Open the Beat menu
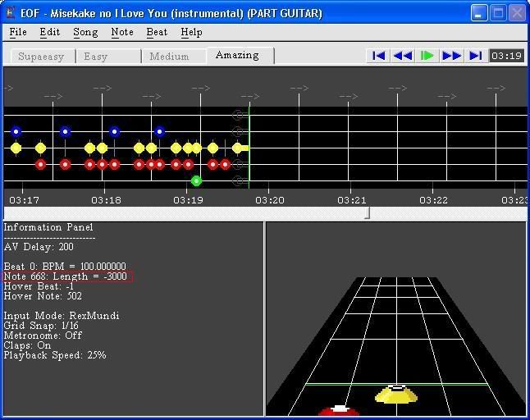 pyautogui.click(x=157, y=32)
